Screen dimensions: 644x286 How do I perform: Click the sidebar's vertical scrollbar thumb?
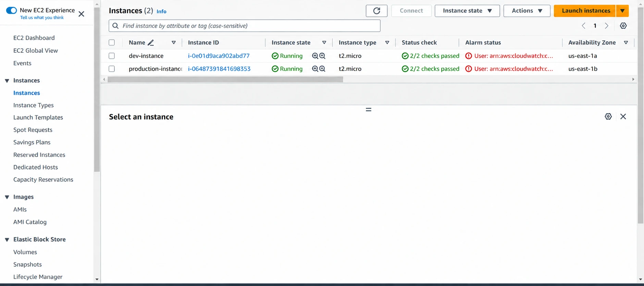(97, 90)
